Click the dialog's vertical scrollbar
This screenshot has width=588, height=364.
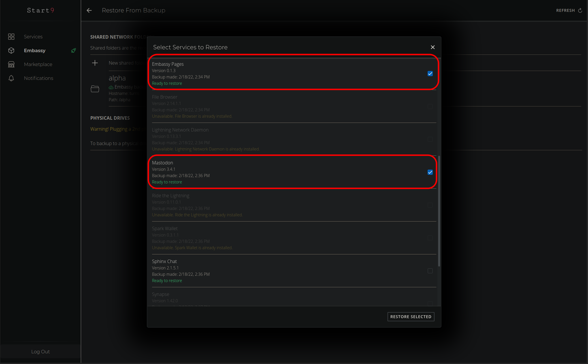click(439, 211)
